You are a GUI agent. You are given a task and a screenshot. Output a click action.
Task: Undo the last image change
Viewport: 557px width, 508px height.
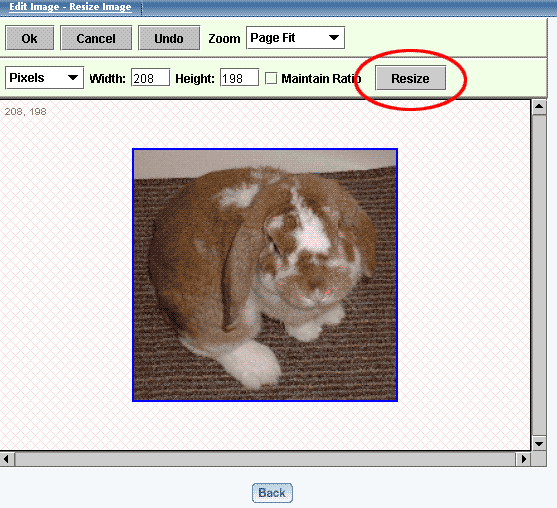(169, 38)
